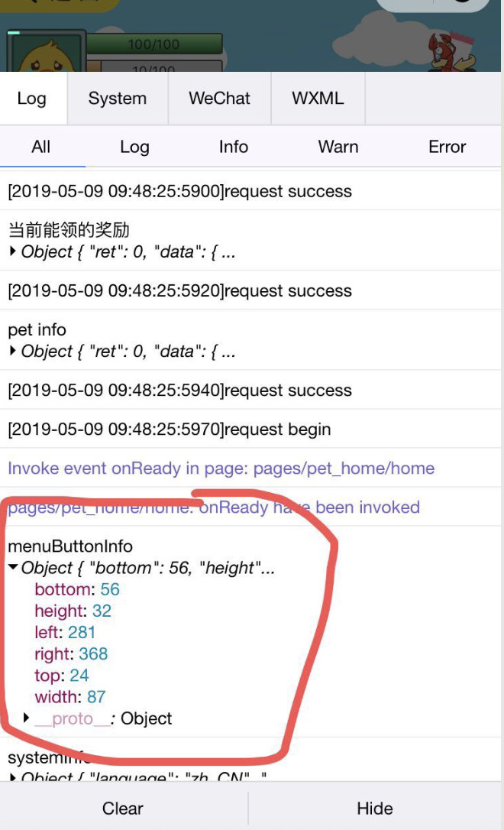Select the All filter
This screenshot has width=504, height=830.
pos(41,147)
